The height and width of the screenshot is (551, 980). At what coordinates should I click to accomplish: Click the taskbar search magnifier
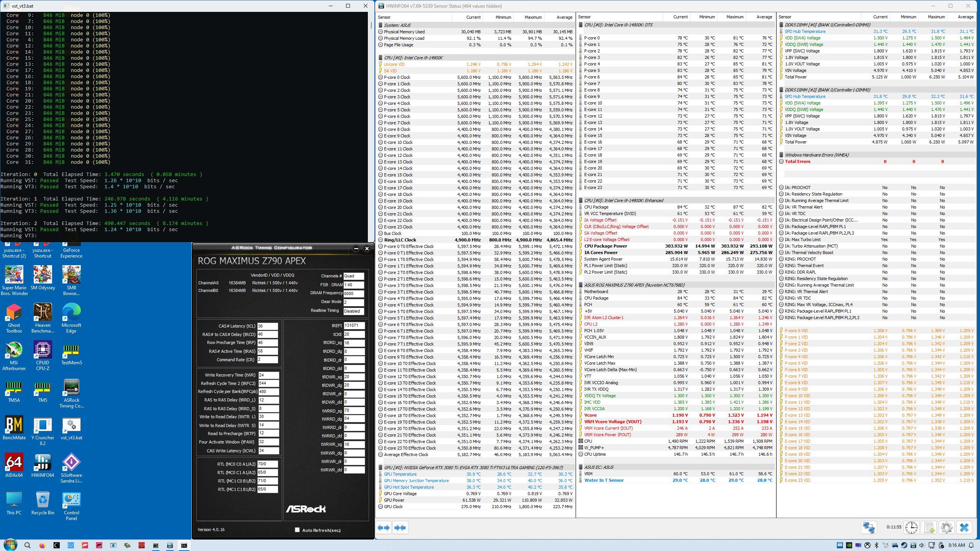(28, 545)
